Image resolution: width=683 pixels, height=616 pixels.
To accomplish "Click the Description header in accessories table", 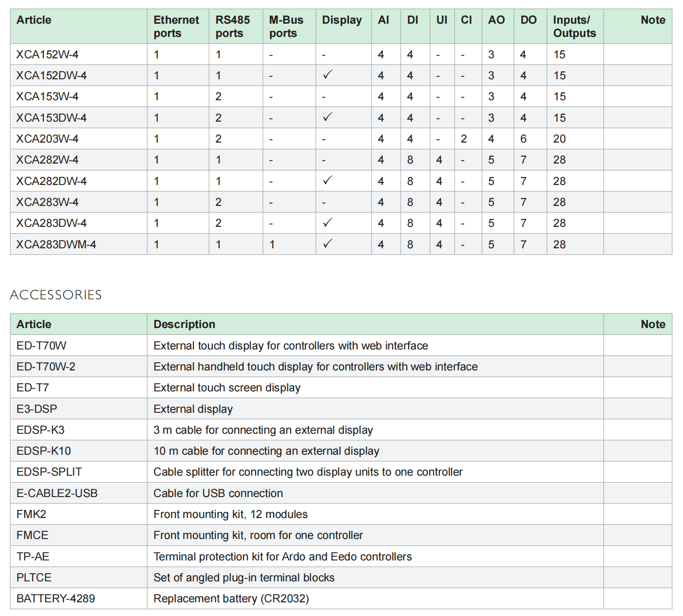I will [x=184, y=324].
